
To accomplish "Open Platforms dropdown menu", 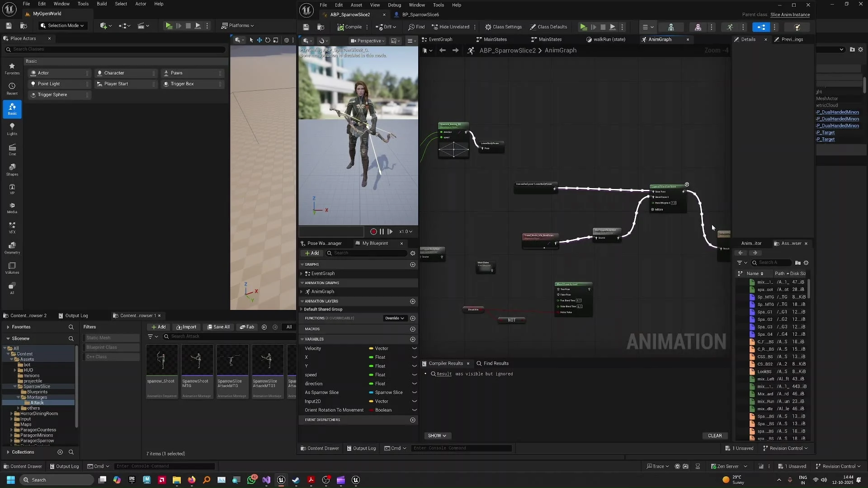I will click(x=237, y=25).
